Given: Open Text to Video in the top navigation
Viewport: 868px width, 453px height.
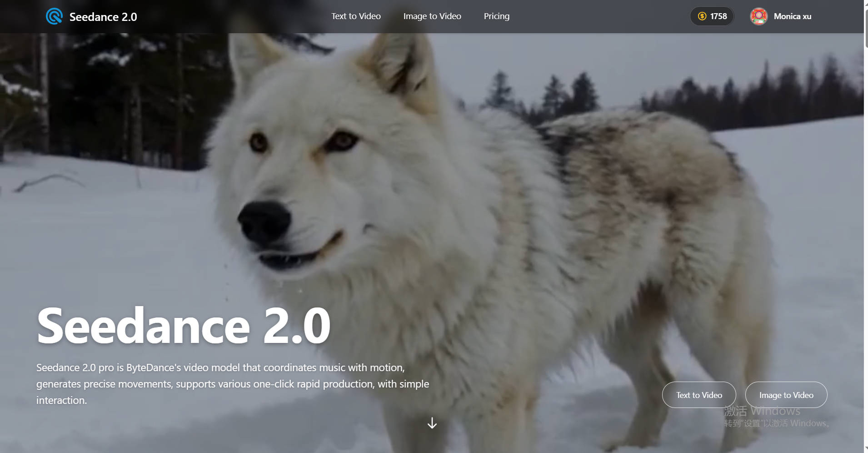Looking at the screenshot, I should (356, 16).
